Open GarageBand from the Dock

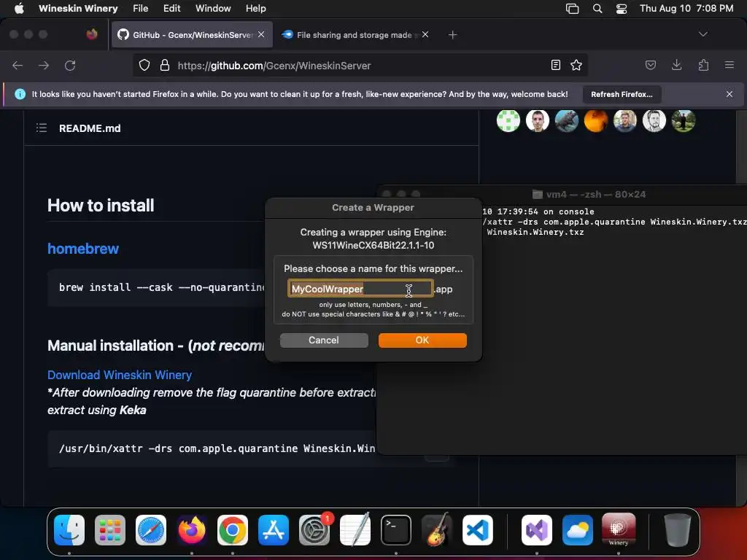point(437,529)
